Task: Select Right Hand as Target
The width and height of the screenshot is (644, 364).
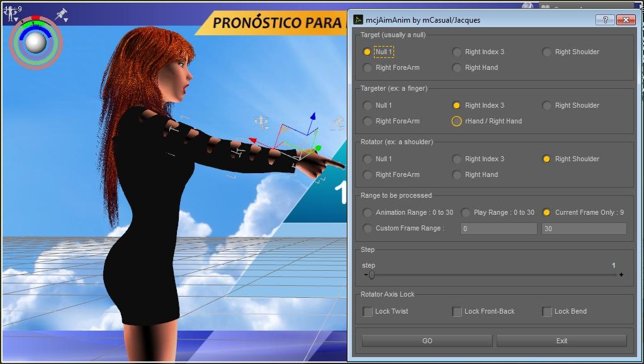Action: tap(456, 67)
